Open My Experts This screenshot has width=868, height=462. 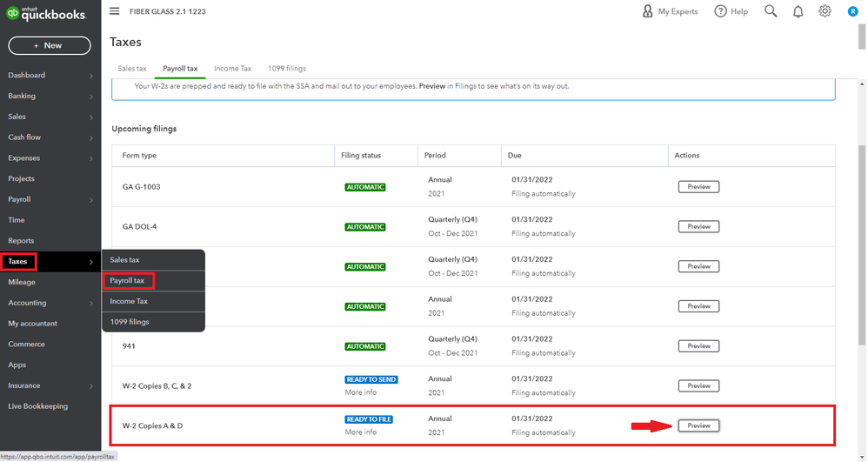tap(670, 11)
